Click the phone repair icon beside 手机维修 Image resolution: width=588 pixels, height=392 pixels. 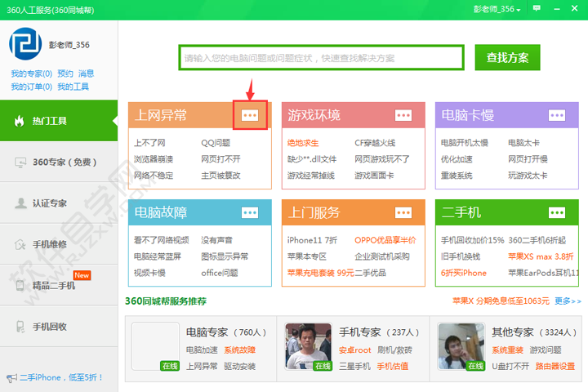pyautogui.click(x=20, y=244)
